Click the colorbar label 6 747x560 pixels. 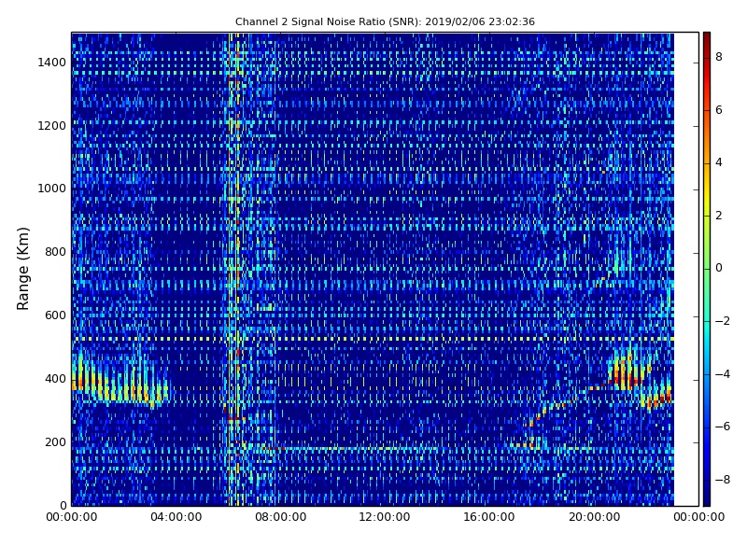pos(719,110)
